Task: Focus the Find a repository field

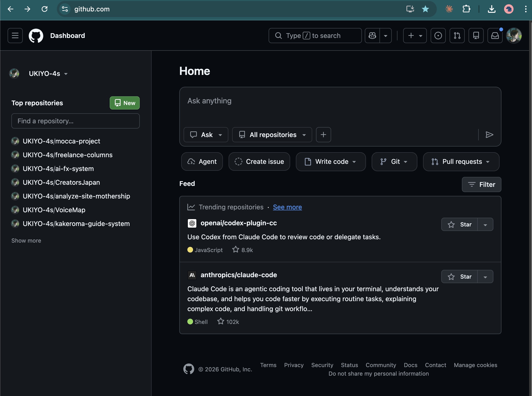Action: [x=75, y=121]
